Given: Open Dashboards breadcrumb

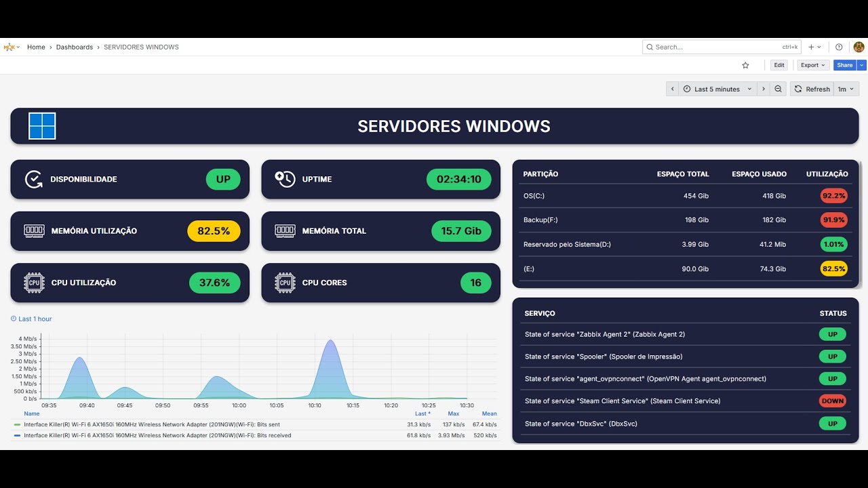Looking at the screenshot, I should click(x=75, y=47).
